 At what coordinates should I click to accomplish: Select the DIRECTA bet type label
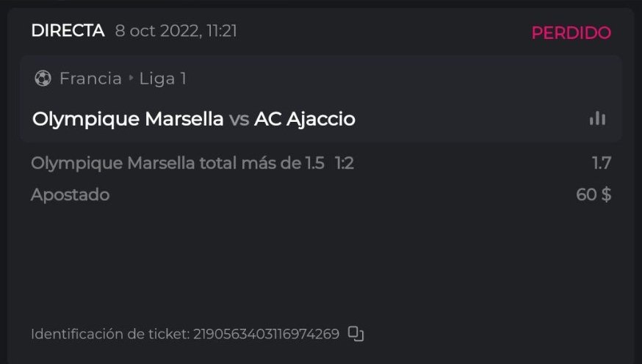click(68, 31)
